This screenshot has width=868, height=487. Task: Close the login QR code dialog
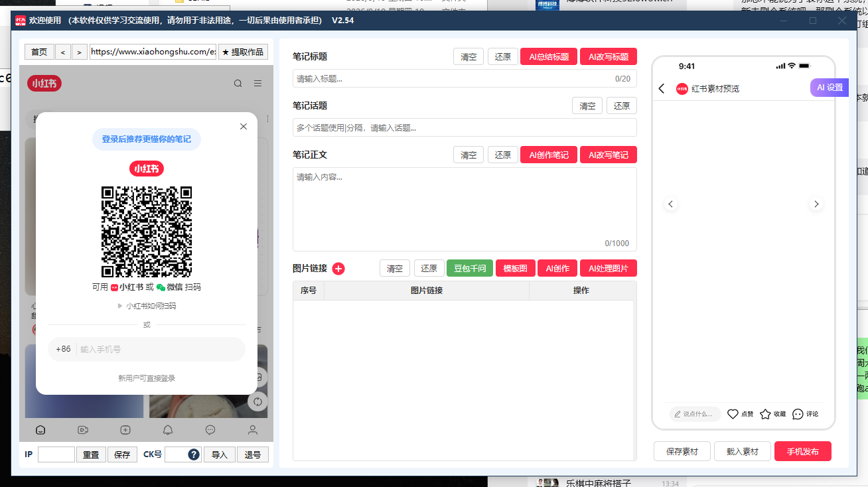point(244,126)
